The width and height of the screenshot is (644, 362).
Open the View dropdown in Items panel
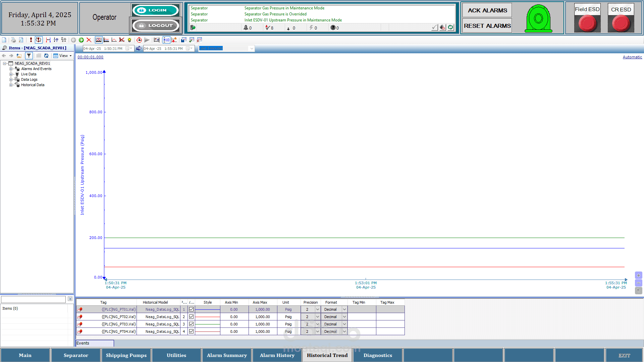pos(63,56)
